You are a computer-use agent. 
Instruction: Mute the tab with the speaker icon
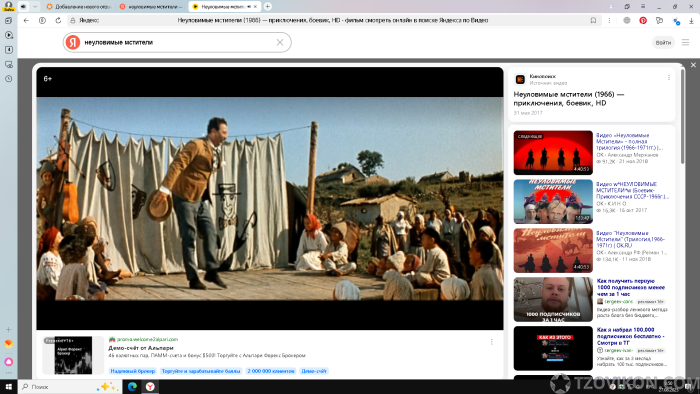23,7
